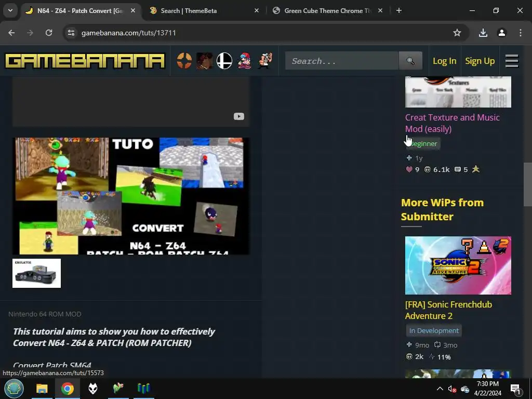Click the GameBanana logo
The image size is (532, 399).
85,61
